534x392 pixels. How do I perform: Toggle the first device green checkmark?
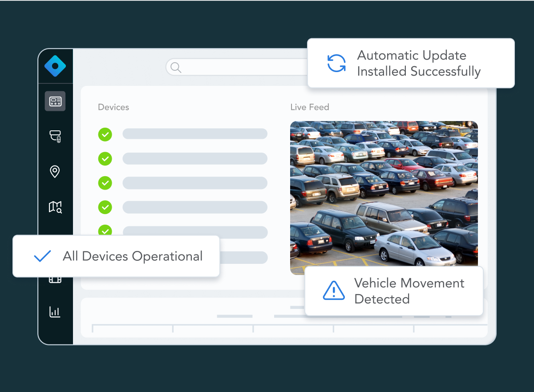[105, 134]
